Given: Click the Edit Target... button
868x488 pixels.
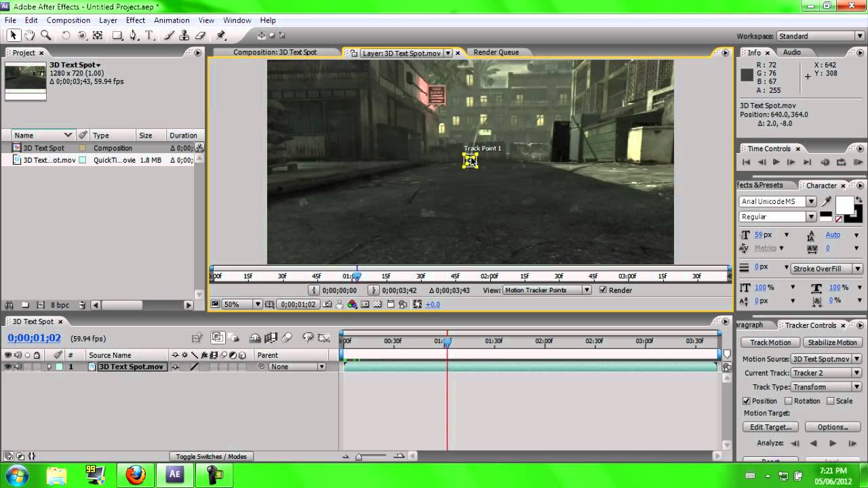Looking at the screenshot, I should [771, 427].
